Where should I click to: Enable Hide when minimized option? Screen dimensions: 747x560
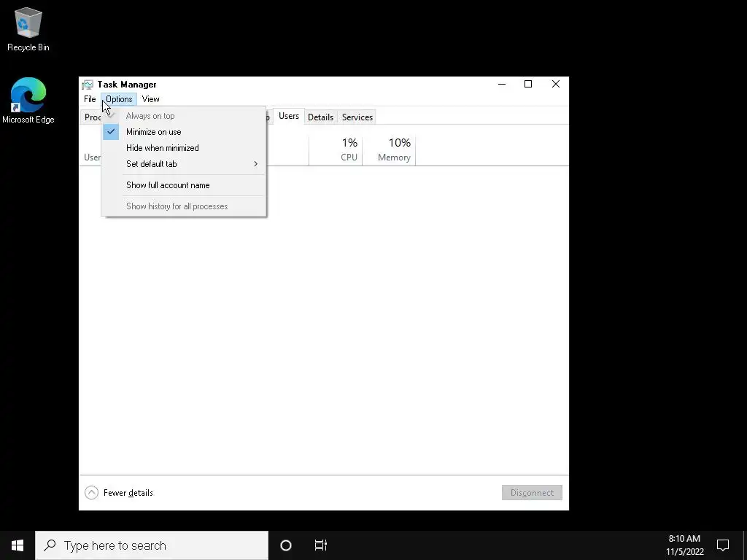[x=184, y=148]
